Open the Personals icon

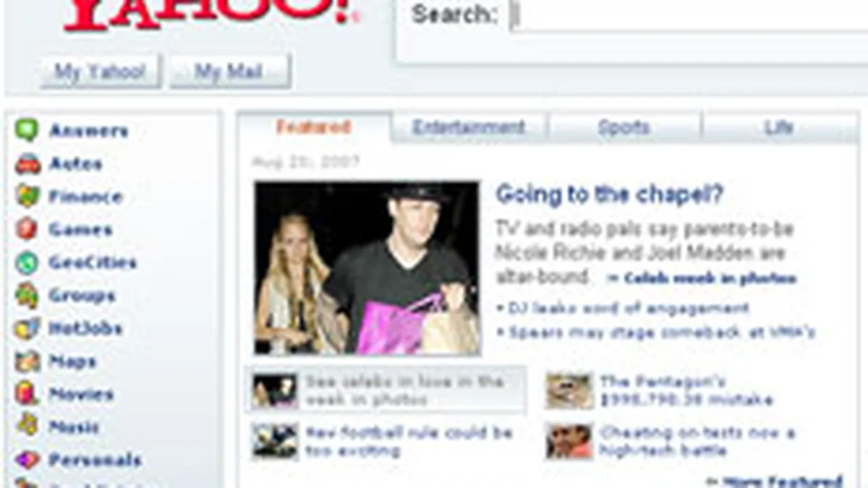pos(27,460)
